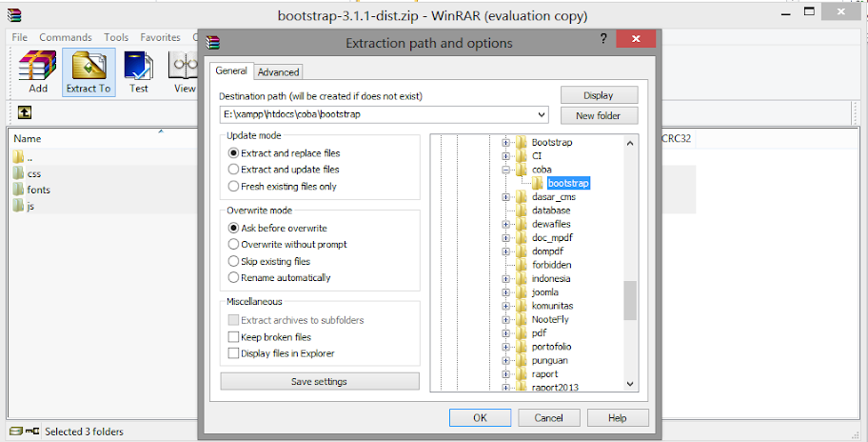Click the Help button

(x=618, y=417)
